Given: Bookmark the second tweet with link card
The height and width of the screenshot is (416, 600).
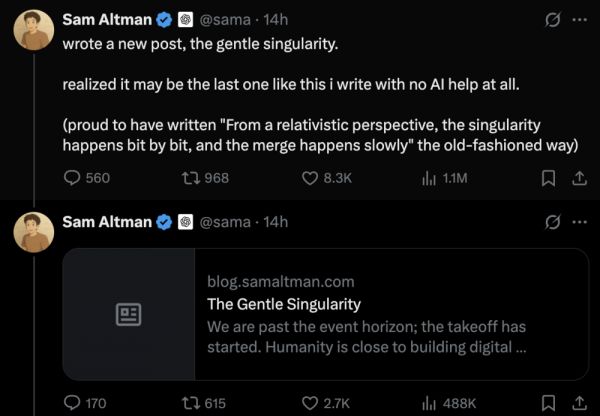Looking at the screenshot, I should pos(547,403).
